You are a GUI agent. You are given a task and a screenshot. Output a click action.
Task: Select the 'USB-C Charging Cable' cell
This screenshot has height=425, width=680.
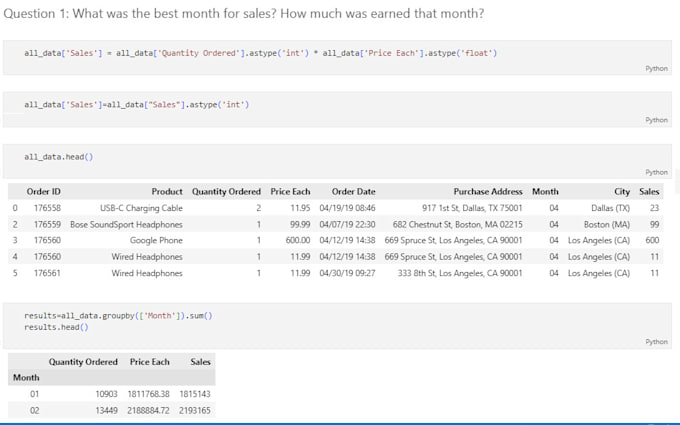tap(141, 208)
